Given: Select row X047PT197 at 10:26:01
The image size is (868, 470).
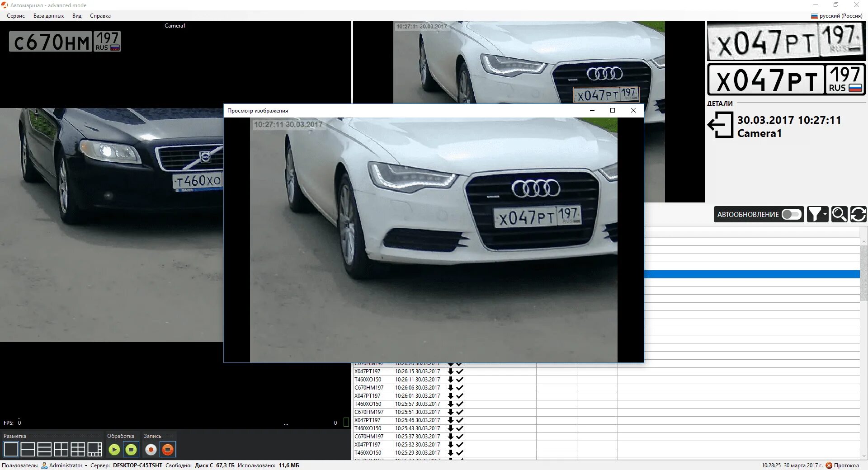Looking at the screenshot, I should click(606, 396).
